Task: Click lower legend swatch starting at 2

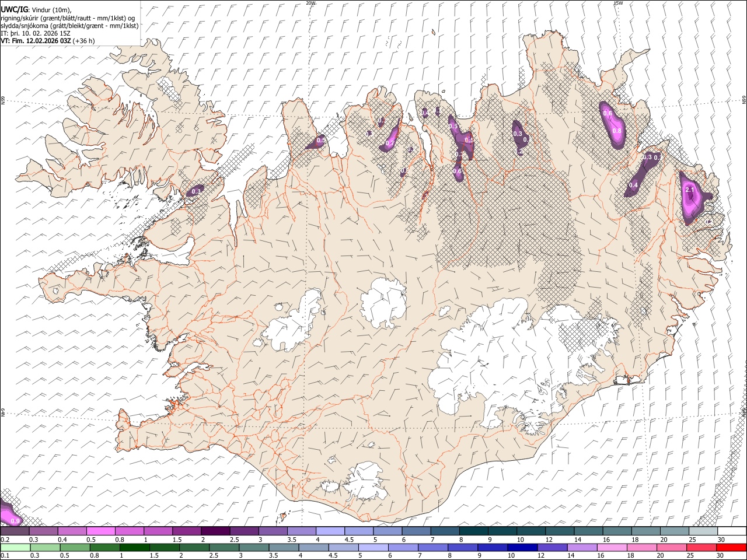Action: pos(194,547)
